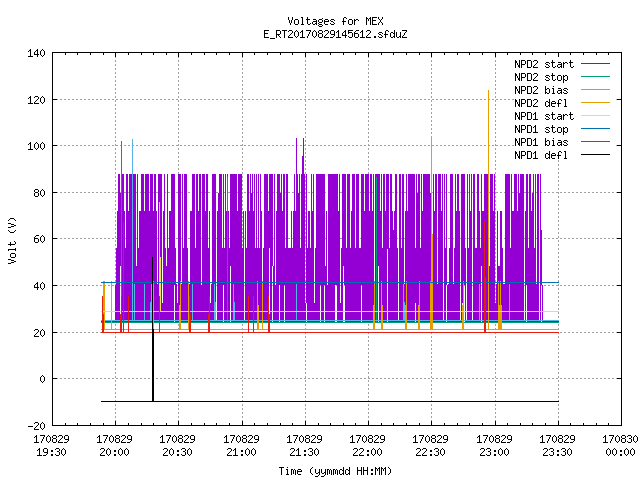
Task: Click the x-axis tick 170829 20:30
Action: pyautogui.click(x=177, y=446)
